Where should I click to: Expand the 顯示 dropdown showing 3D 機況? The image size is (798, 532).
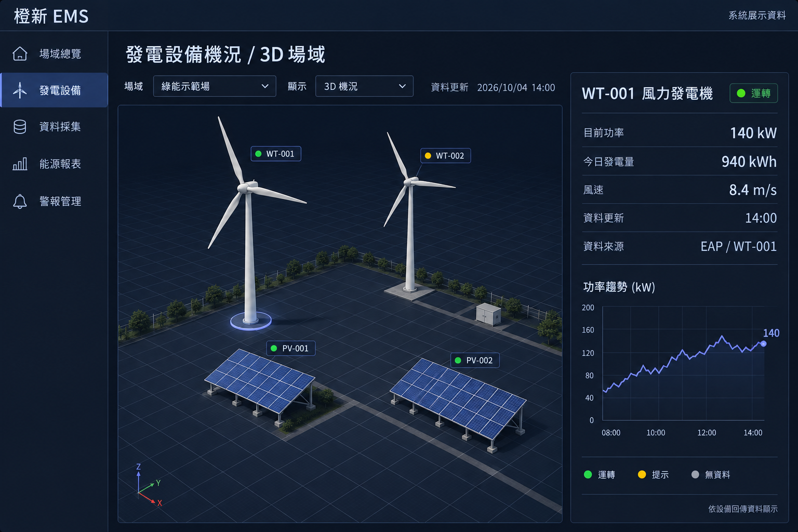click(x=364, y=86)
